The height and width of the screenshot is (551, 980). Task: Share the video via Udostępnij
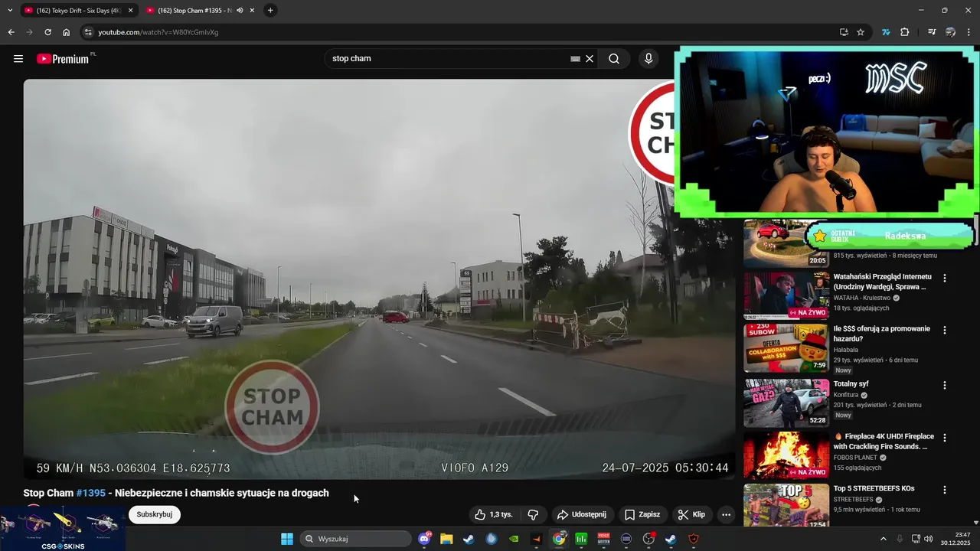pos(581,514)
